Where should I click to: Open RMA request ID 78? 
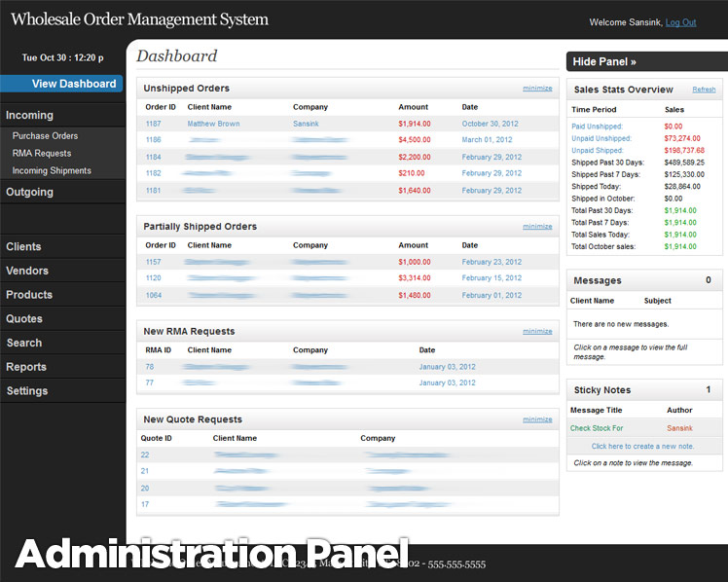pos(150,367)
